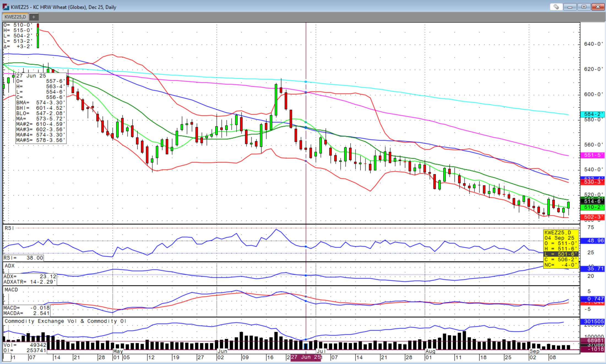The height and width of the screenshot is (364, 606).
Task: Click the 584-2 cyan price tag
Action: (593, 114)
